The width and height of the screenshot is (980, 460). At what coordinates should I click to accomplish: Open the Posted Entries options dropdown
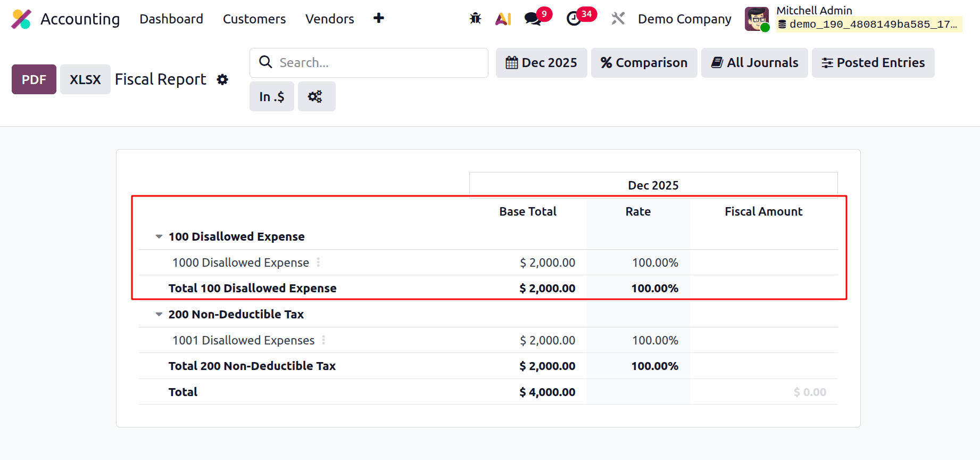[873, 63]
